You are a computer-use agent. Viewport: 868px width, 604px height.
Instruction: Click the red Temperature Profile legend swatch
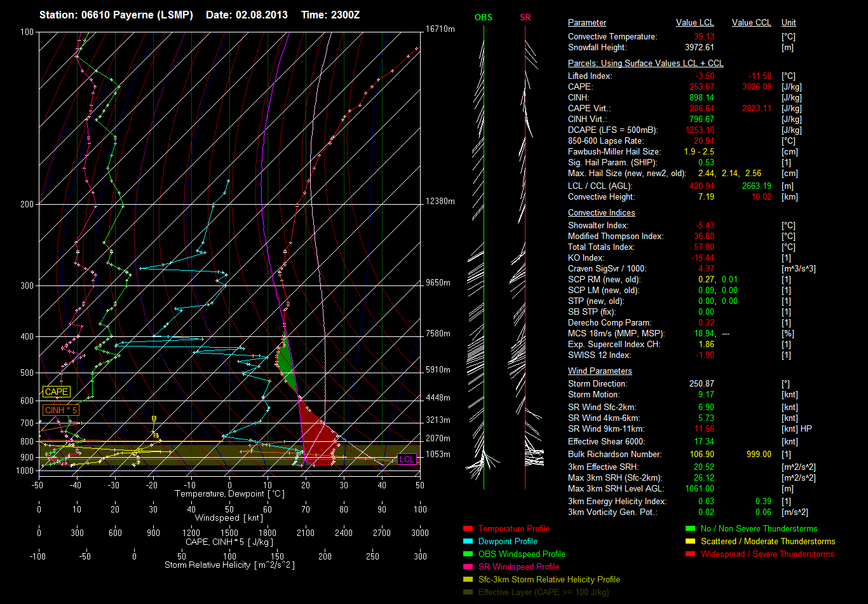(x=468, y=529)
